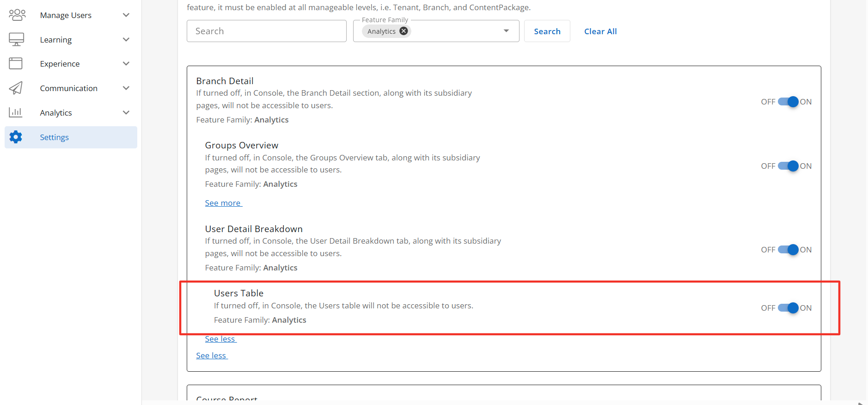Click the Settings gear icon
This screenshot has height=405, width=868.
coord(16,137)
